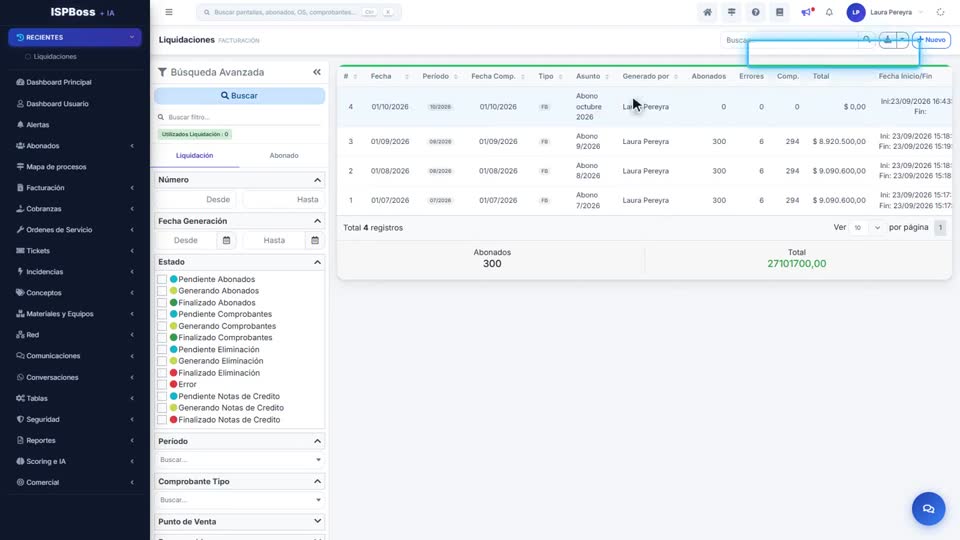
Task: Click the Buscar filtro input
Action: 239,117
